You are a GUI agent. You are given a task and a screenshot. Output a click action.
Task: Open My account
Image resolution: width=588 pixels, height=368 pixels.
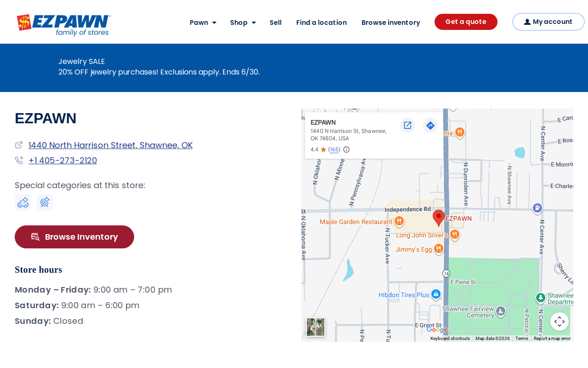pos(548,22)
